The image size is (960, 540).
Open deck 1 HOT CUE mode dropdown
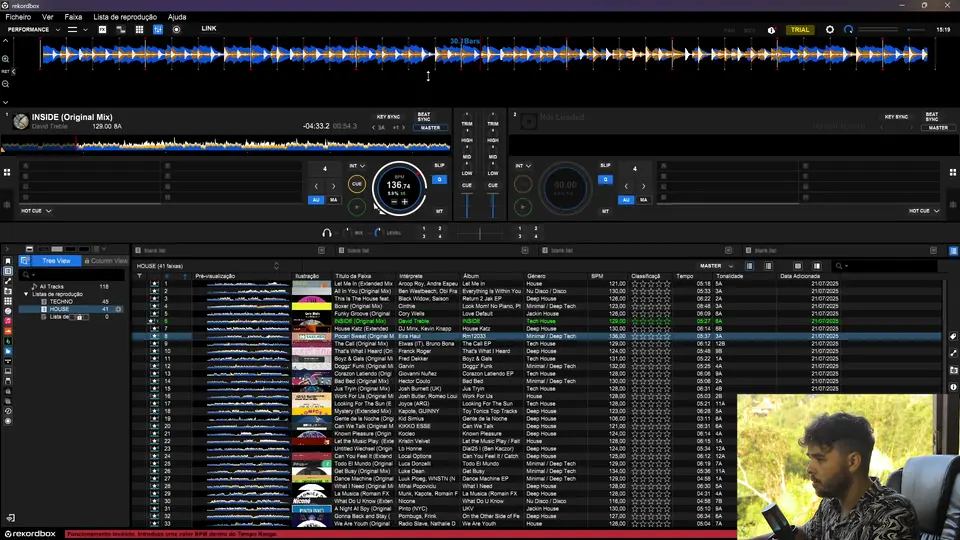(x=36, y=211)
